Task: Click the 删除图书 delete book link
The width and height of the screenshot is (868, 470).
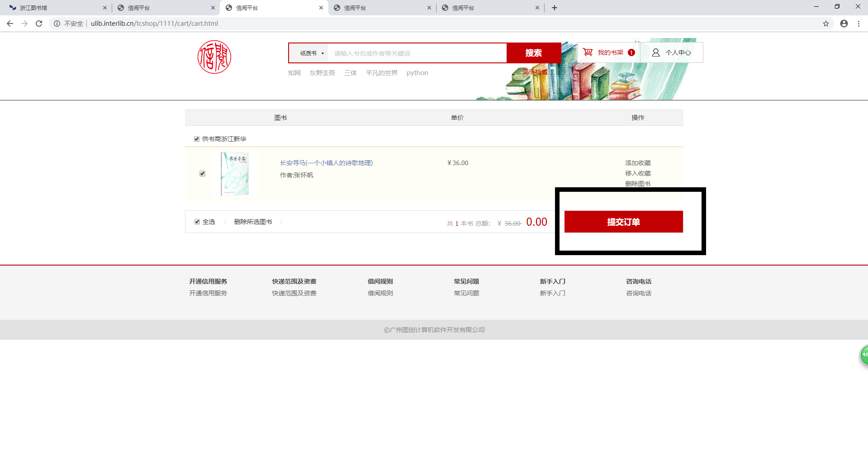Action: (637, 184)
